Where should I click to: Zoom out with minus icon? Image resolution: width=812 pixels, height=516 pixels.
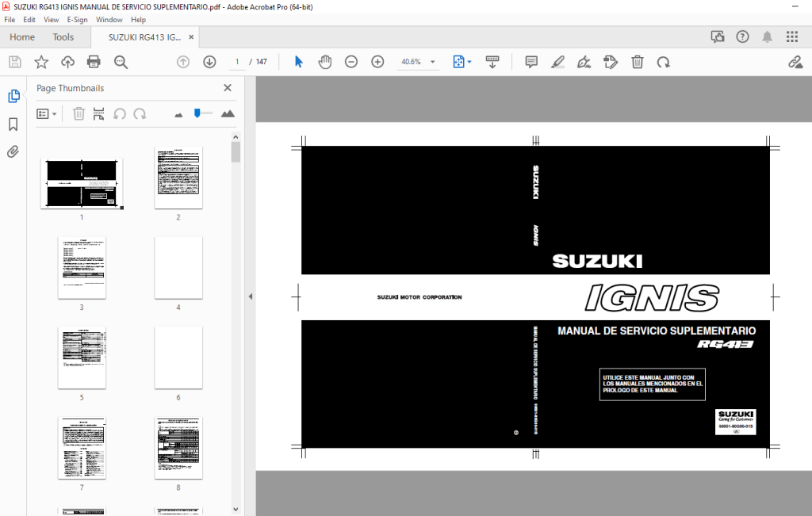pos(351,62)
